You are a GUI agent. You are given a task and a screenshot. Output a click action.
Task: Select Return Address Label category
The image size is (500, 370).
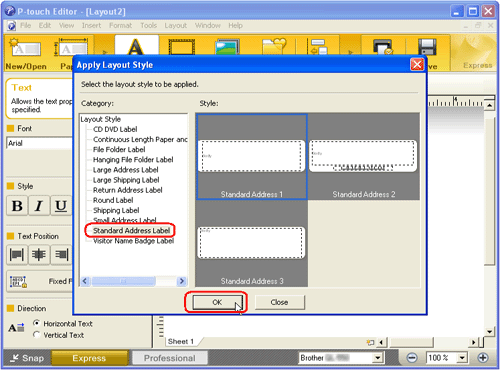128,190
